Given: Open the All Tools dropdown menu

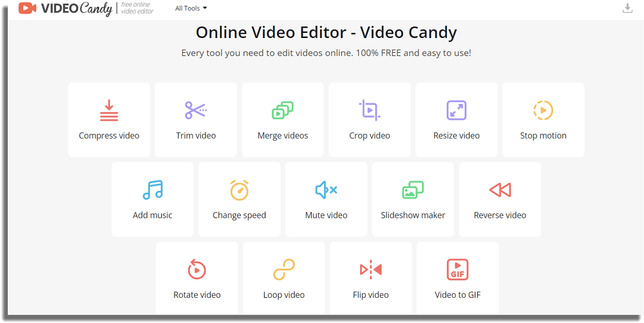Looking at the screenshot, I should click(x=191, y=8).
